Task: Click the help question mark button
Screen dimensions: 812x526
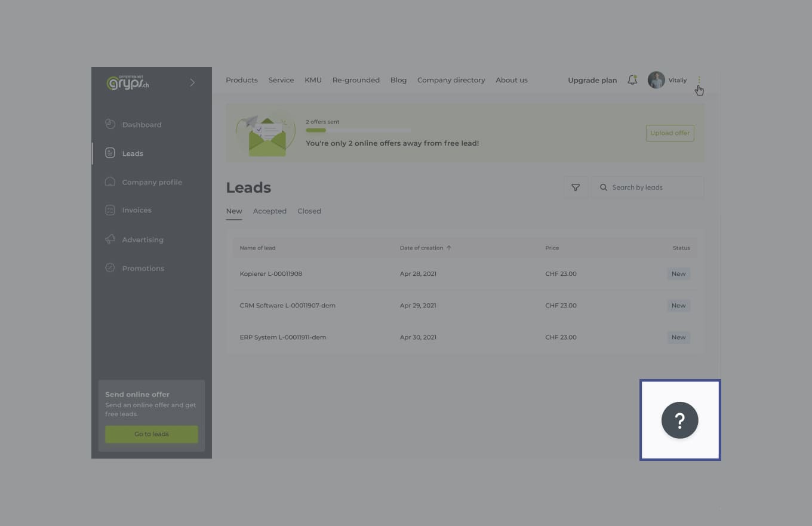Action: coord(679,420)
